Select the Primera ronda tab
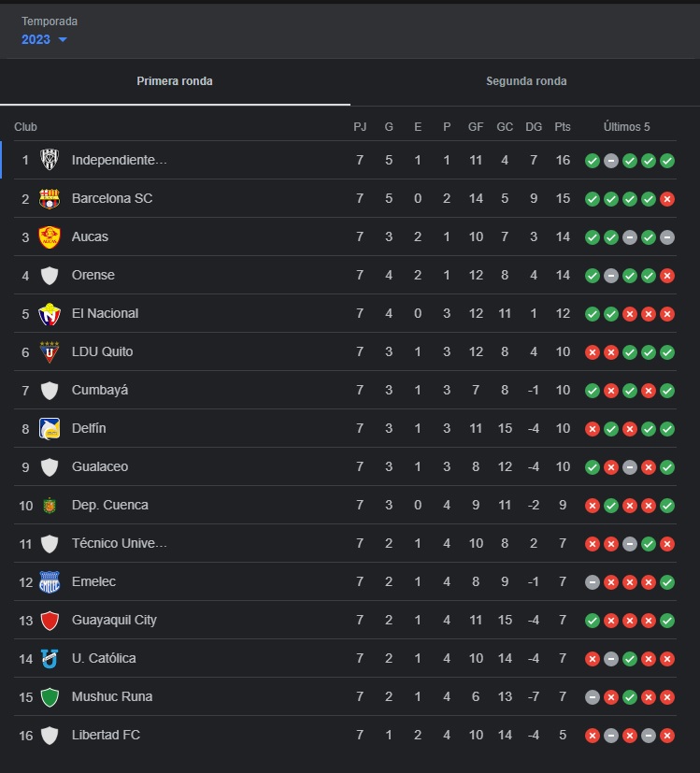Screen dimensions: 700x773 (174, 81)
